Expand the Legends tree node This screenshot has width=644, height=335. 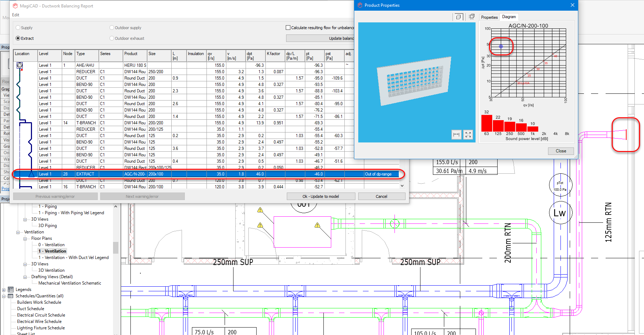click(x=4, y=290)
